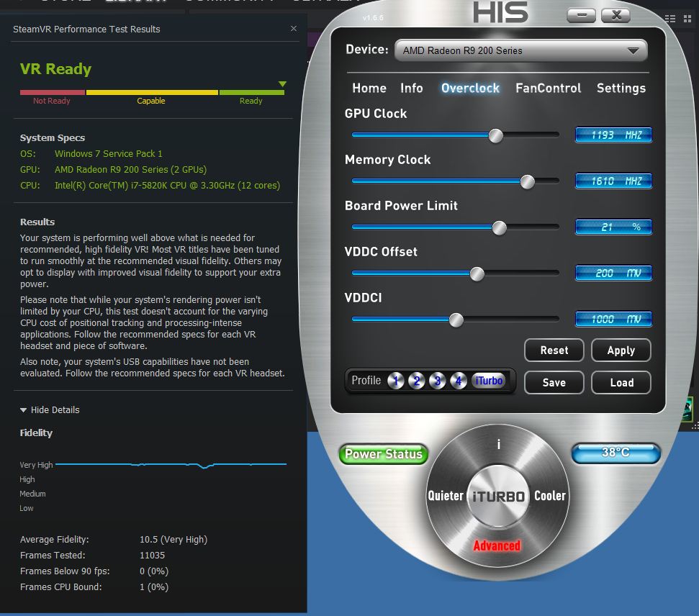Choose Cooler mode on the dial

click(550, 496)
